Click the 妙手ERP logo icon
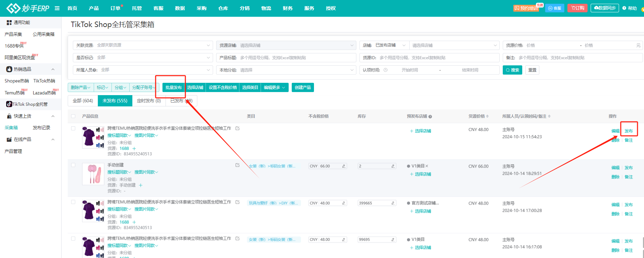Screen dimensions: 644x258 13,8
